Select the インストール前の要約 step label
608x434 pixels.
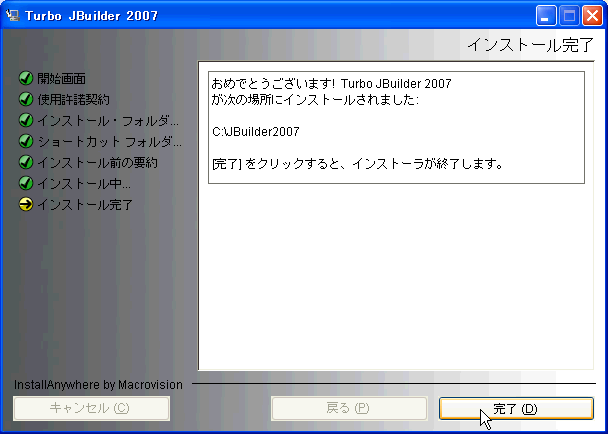pyautogui.click(x=97, y=162)
